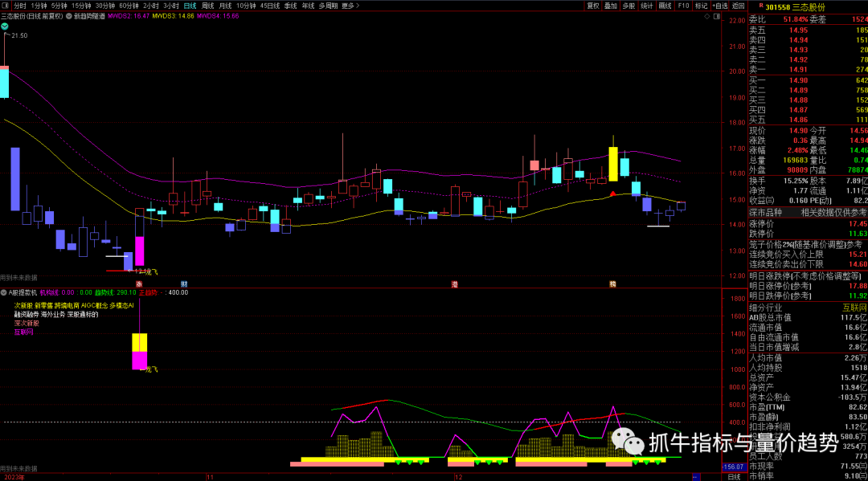Screen dimensions: 868x481
Task: Select the 周线 weekly period
Action: (x=207, y=6)
